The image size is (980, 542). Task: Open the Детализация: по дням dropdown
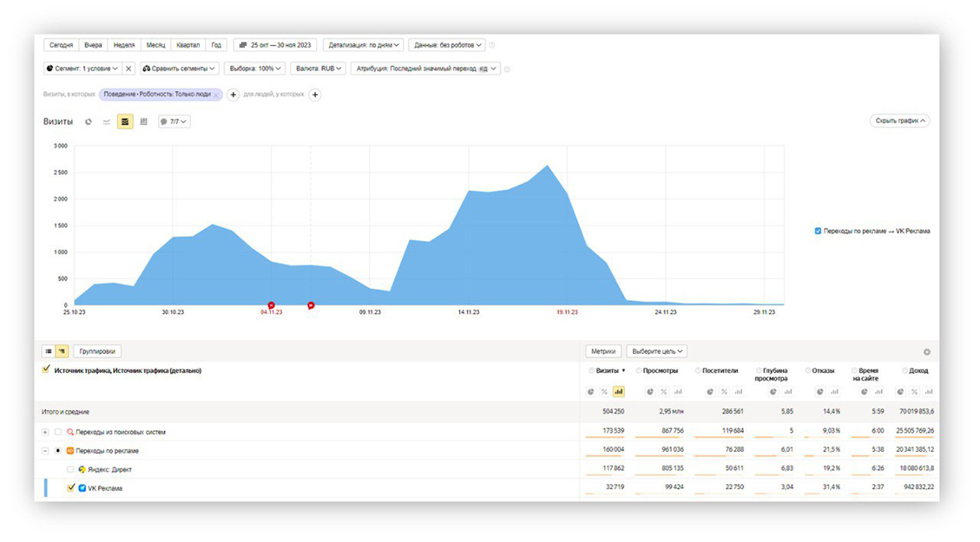point(364,45)
